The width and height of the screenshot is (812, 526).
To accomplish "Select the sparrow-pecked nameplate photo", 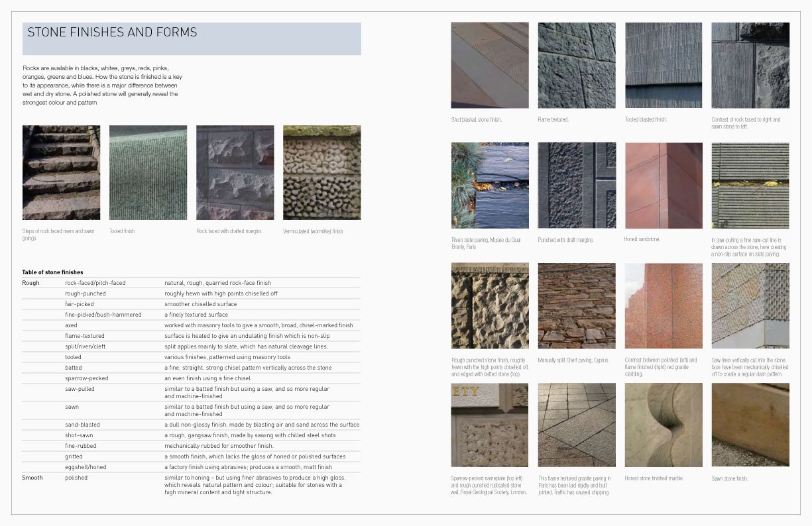I will [489, 425].
